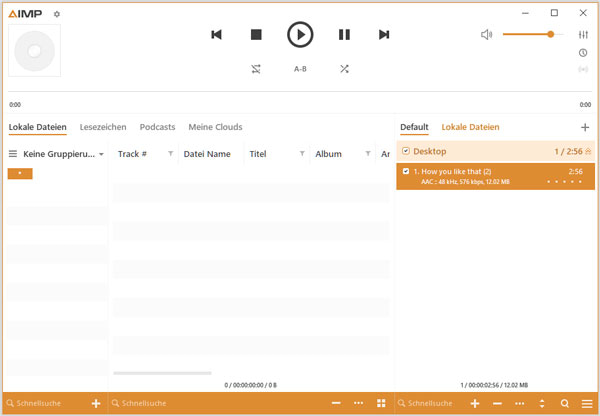Open the Meine Clouds tab
Screen dimensions: 600x416
click(215, 127)
